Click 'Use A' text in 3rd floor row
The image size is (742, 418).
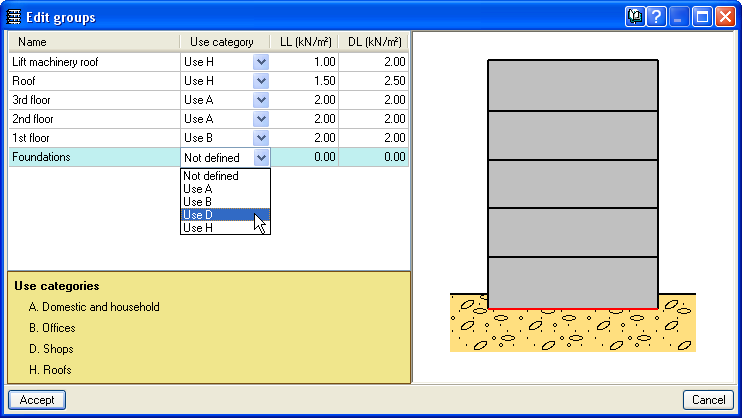[x=199, y=100]
